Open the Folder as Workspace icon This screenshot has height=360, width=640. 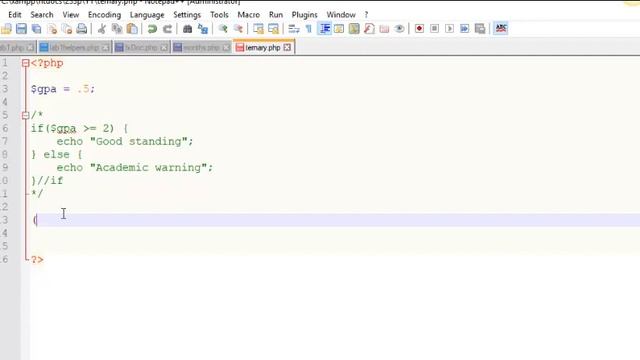[384, 29]
